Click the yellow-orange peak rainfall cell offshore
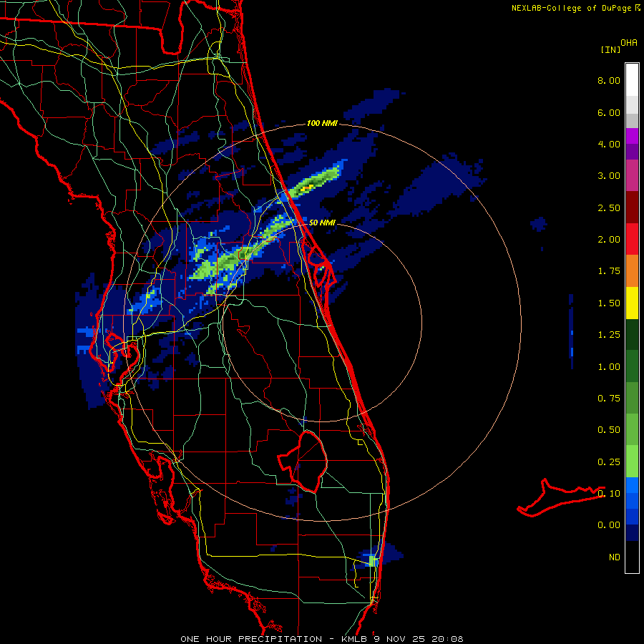The image size is (644, 644). coord(307,188)
